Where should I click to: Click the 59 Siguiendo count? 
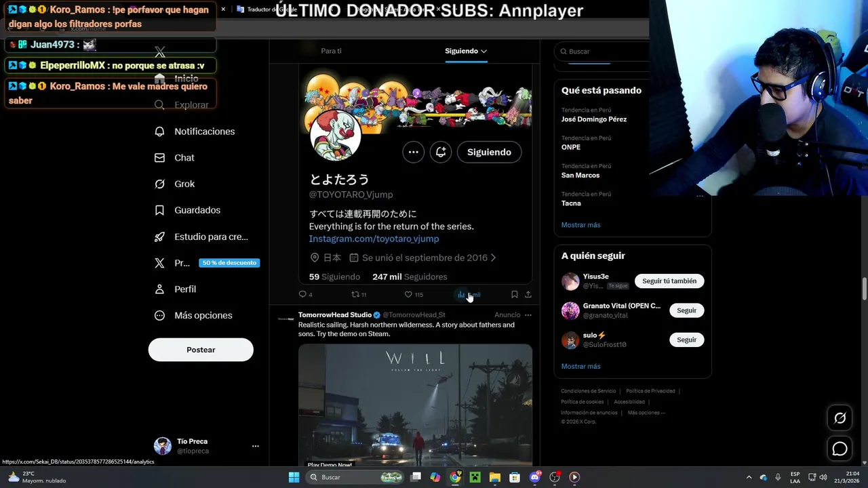pyautogui.click(x=334, y=277)
